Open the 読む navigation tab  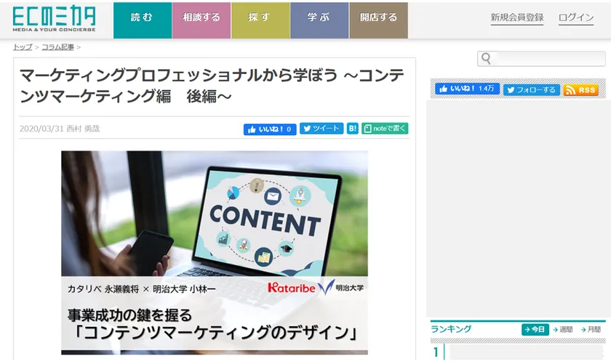point(143,20)
